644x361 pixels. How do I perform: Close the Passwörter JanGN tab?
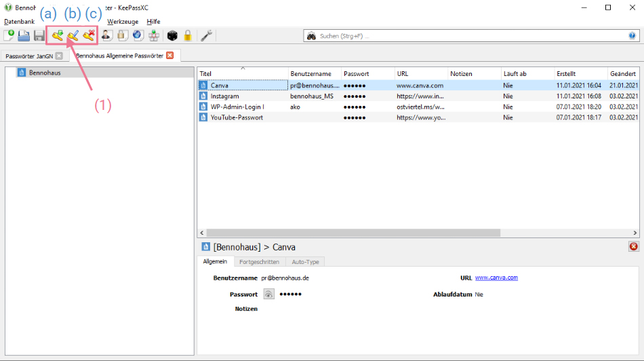point(59,56)
